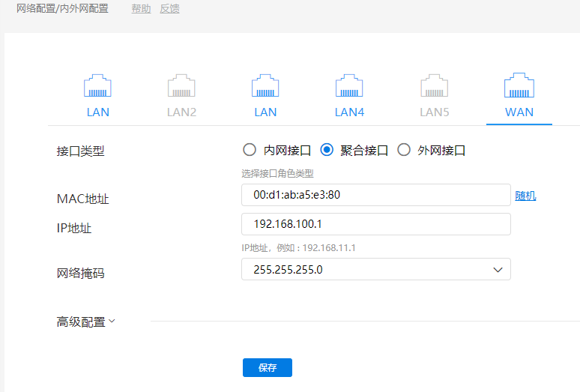
Task: Click the MAC地址 input field
Action: pos(375,195)
